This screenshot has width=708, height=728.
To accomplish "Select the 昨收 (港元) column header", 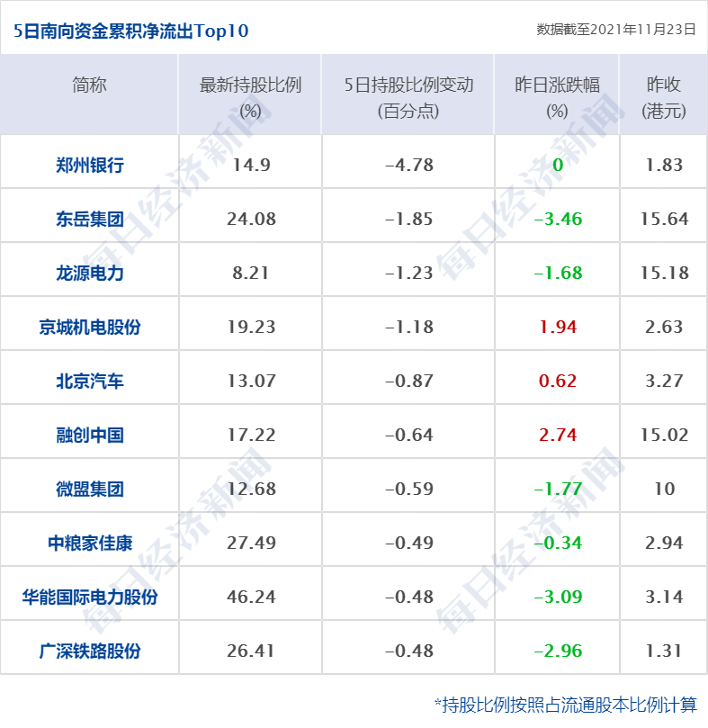I will point(664,96).
